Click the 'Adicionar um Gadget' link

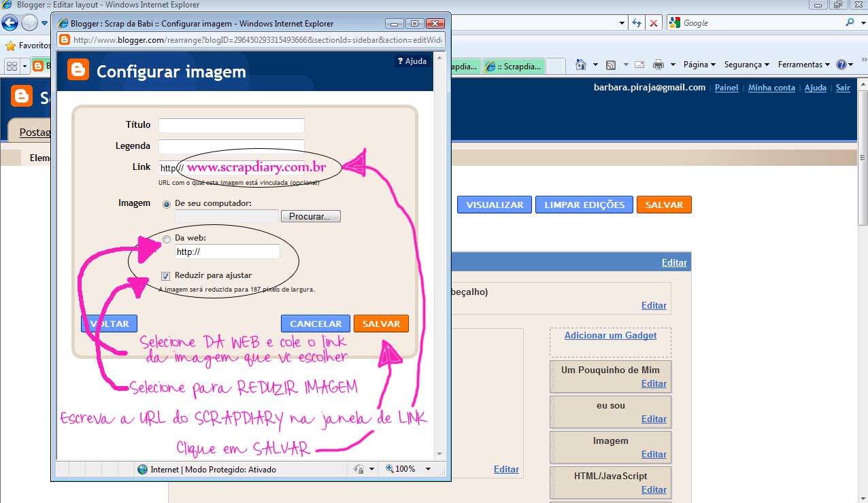pyautogui.click(x=610, y=335)
